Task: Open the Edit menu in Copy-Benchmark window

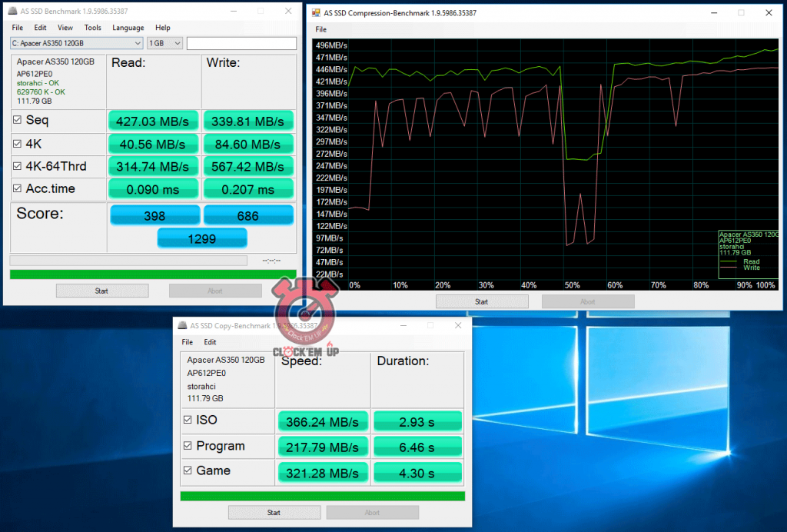Action: (x=210, y=342)
